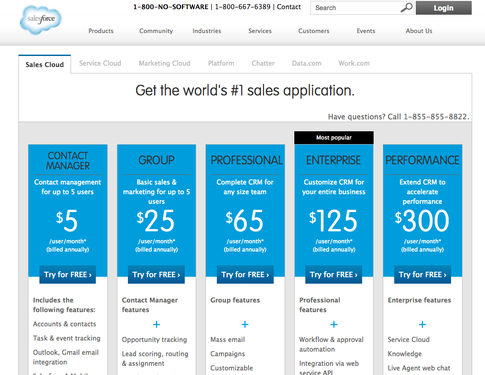Image resolution: width=485 pixels, height=375 pixels.
Task: Switch to the Marketing Cloud tab
Action: click(164, 63)
